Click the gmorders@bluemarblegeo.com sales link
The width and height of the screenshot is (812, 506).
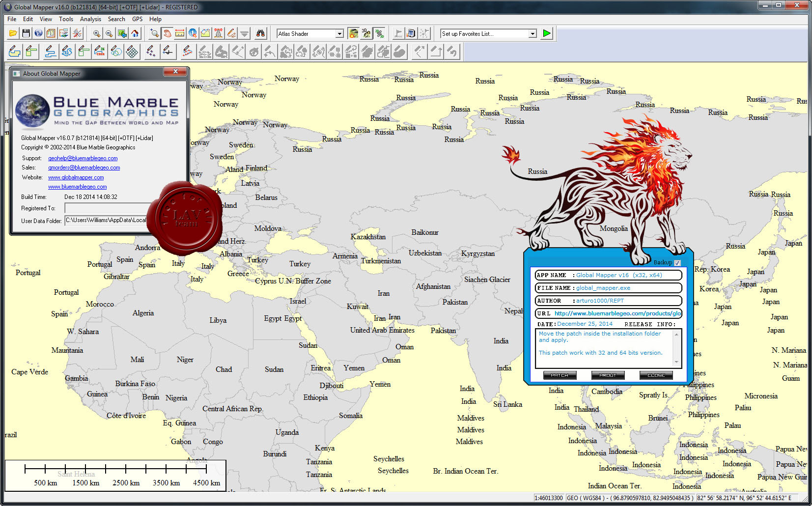84,168
